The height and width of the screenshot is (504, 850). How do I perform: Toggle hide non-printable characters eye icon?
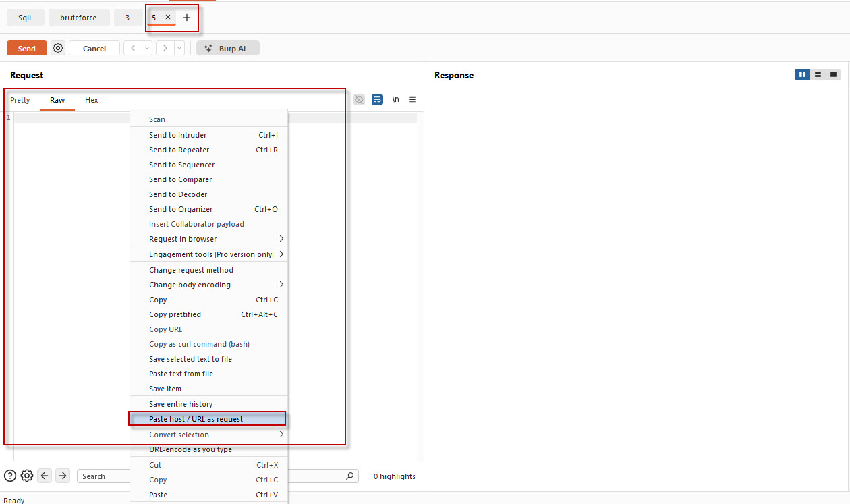(360, 99)
